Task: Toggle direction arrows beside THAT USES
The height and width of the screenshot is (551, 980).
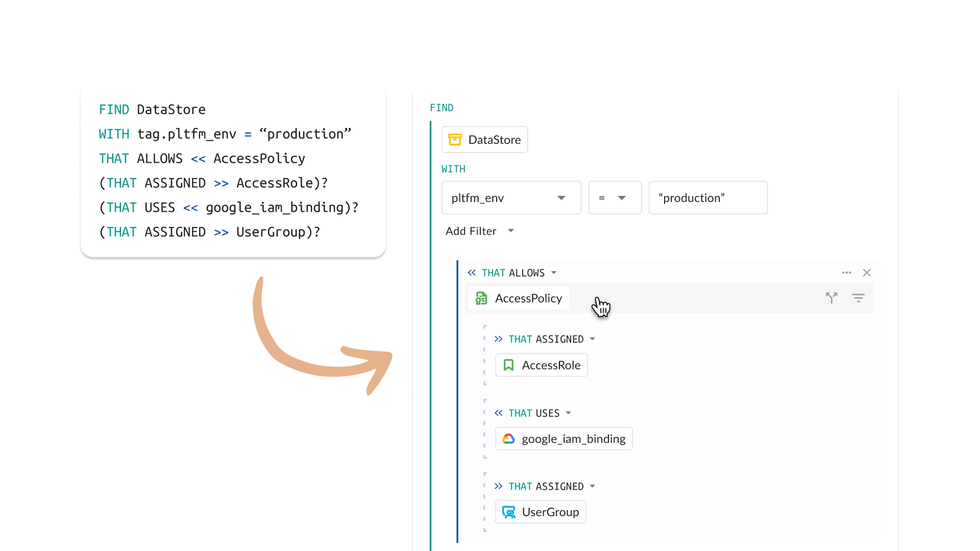Action: 499,413
